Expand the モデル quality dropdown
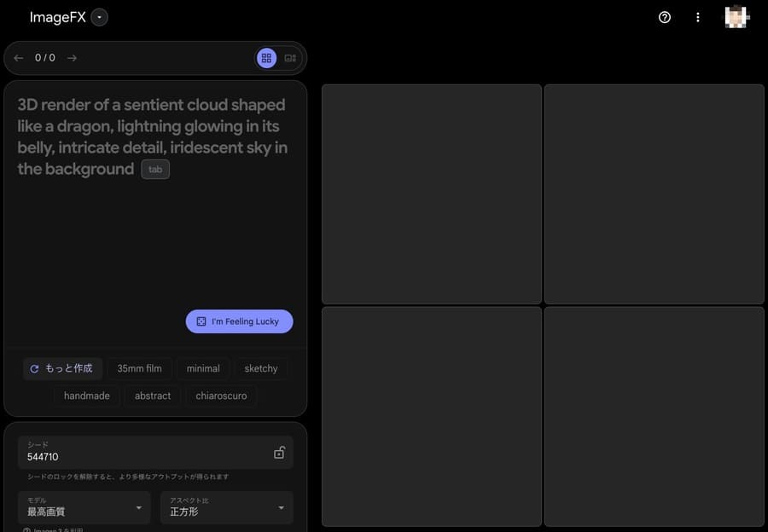The image size is (768, 532). pyautogui.click(x=84, y=507)
